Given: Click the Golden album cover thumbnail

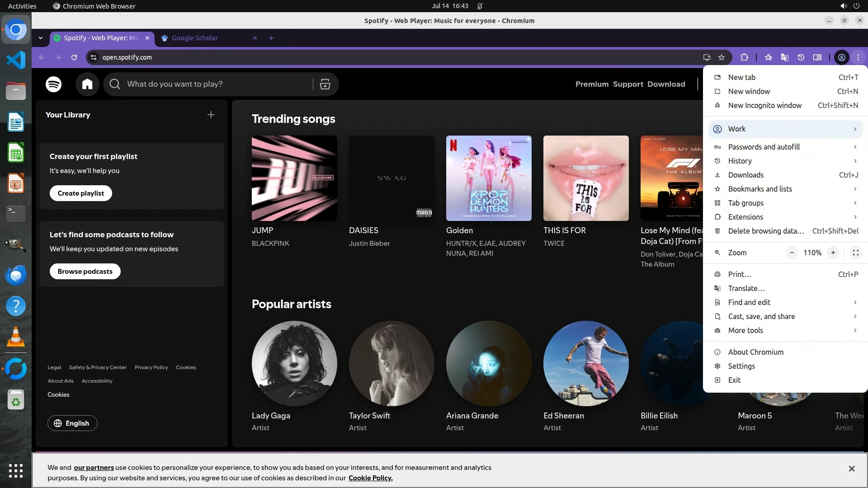Looking at the screenshot, I should point(489,178).
